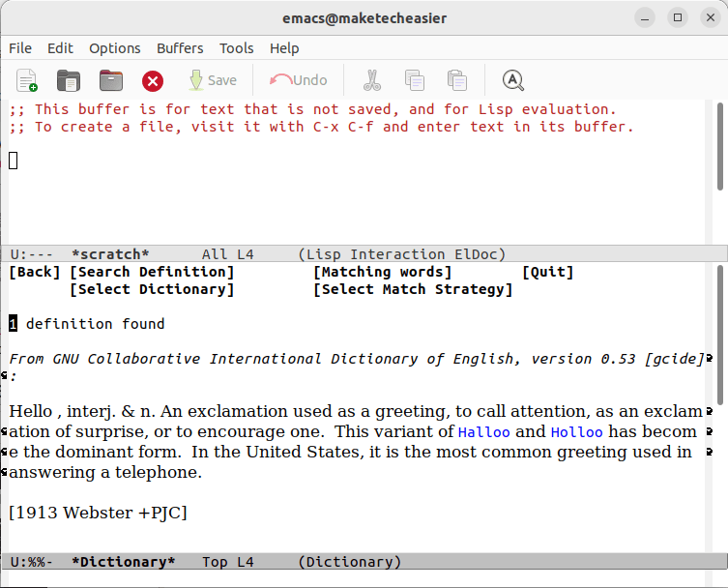Open the Tools menu
The width and height of the screenshot is (728, 588).
[x=236, y=48]
